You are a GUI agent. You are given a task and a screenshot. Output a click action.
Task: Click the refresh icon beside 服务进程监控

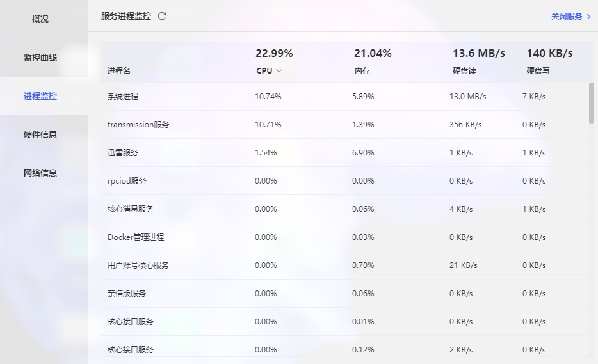162,16
